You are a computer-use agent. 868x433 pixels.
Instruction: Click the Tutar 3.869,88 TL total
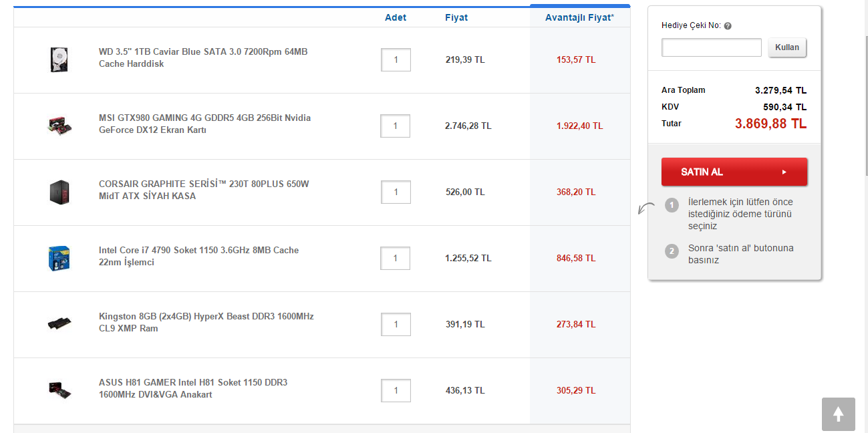771,124
